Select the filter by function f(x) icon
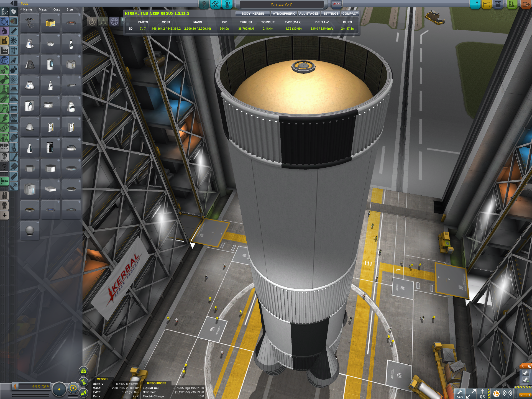The width and height of the screenshot is (532, 399). point(4,12)
